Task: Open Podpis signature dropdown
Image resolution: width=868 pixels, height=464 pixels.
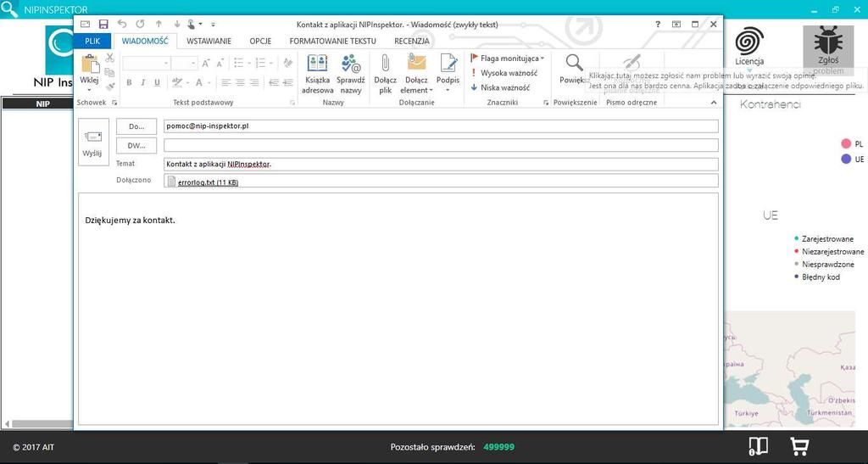Action: tap(448, 74)
